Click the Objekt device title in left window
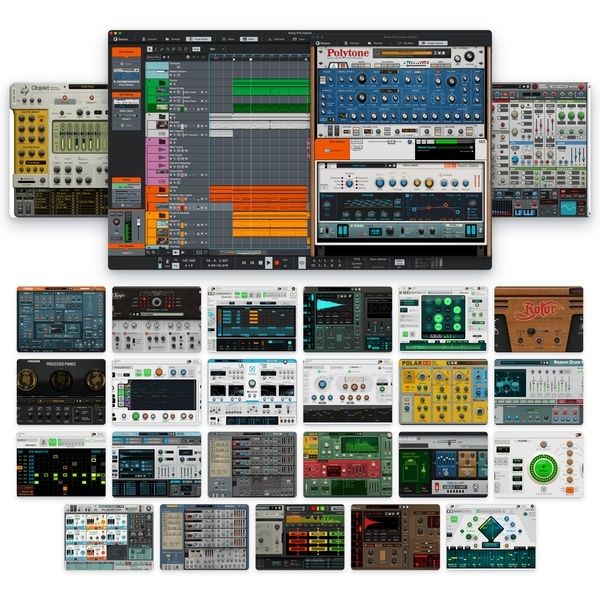600x600 pixels. [40, 88]
